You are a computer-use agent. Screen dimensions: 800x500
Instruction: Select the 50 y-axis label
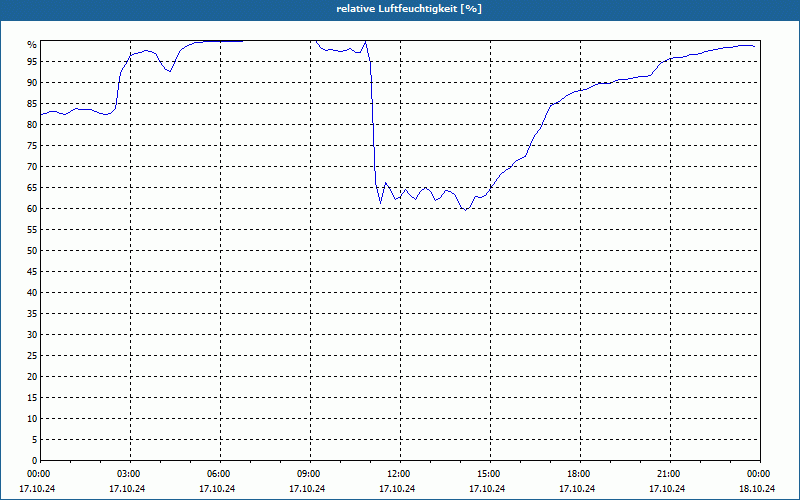pyautogui.click(x=32, y=251)
